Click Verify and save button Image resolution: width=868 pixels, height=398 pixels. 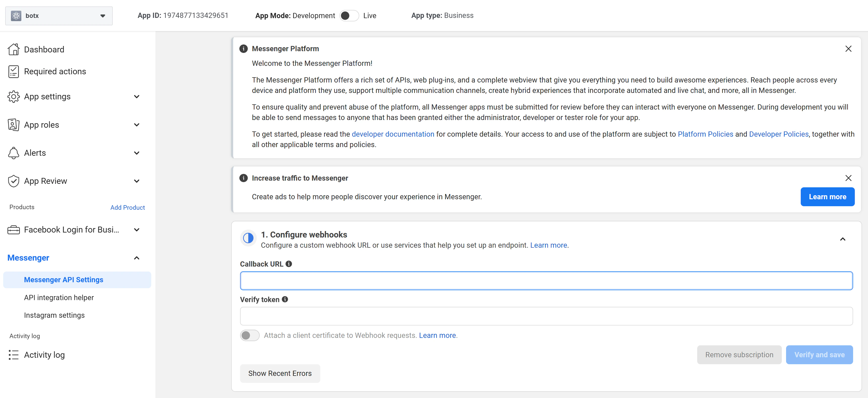pyautogui.click(x=819, y=355)
